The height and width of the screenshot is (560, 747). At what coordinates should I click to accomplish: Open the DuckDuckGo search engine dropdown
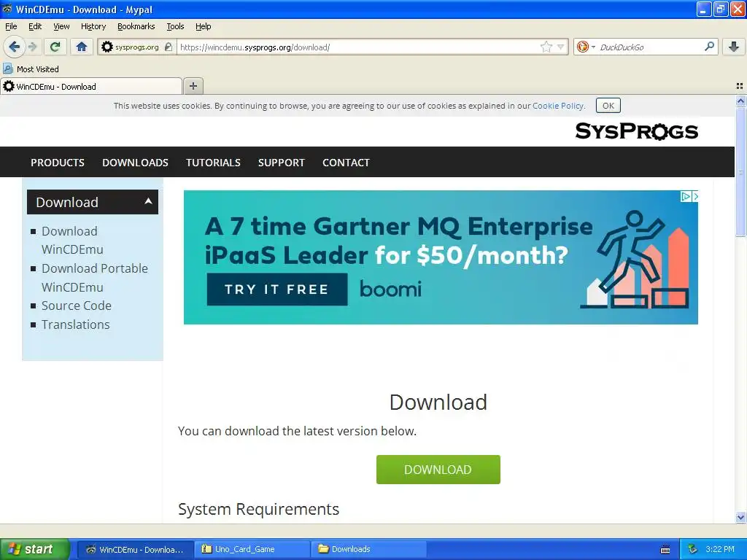click(x=593, y=47)
